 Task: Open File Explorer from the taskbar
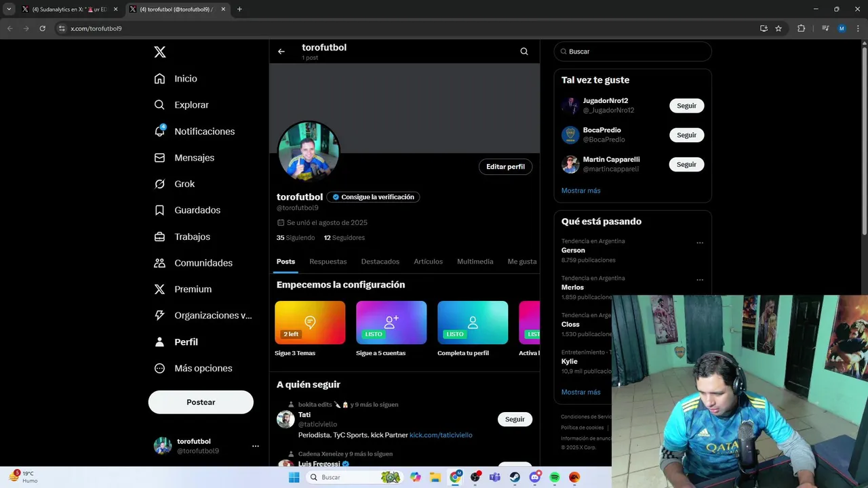(435, 477)
